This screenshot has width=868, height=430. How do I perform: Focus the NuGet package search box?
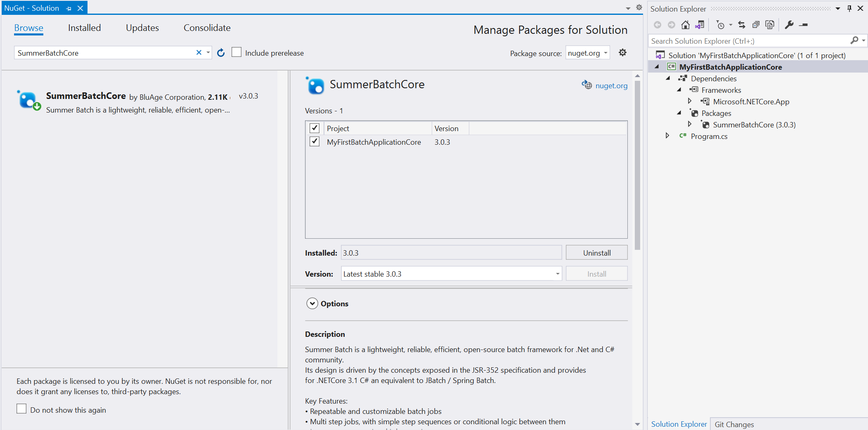click(105, 53)
